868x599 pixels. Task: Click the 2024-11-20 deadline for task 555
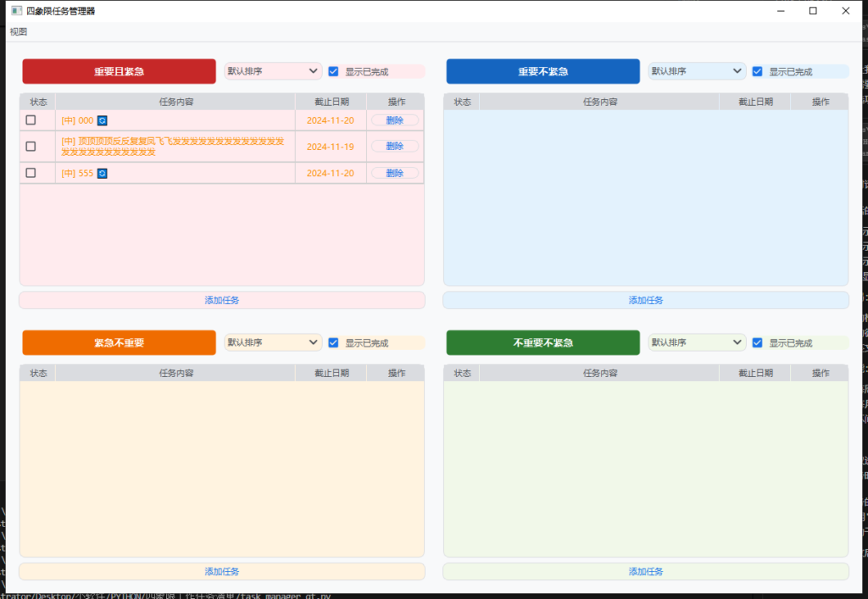point(331,174)
